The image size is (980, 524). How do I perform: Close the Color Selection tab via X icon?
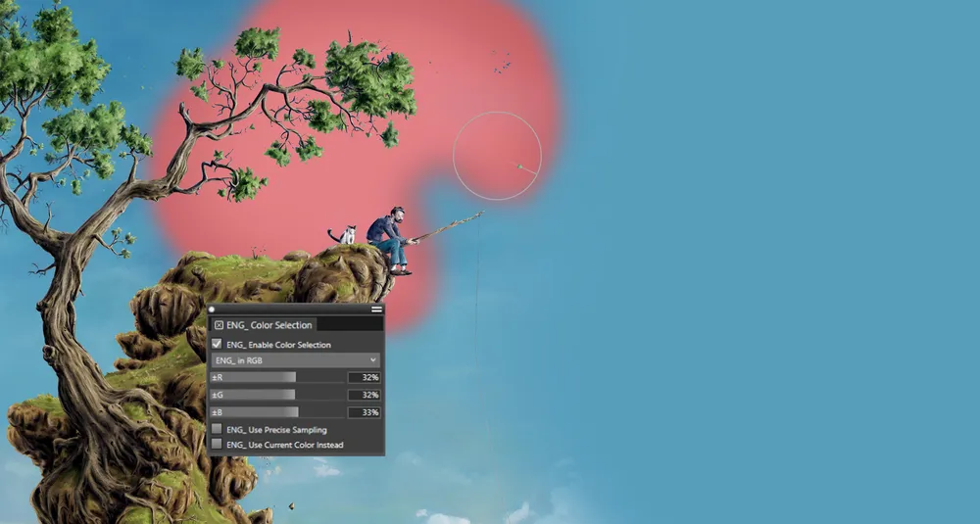[x=219, y=325]
